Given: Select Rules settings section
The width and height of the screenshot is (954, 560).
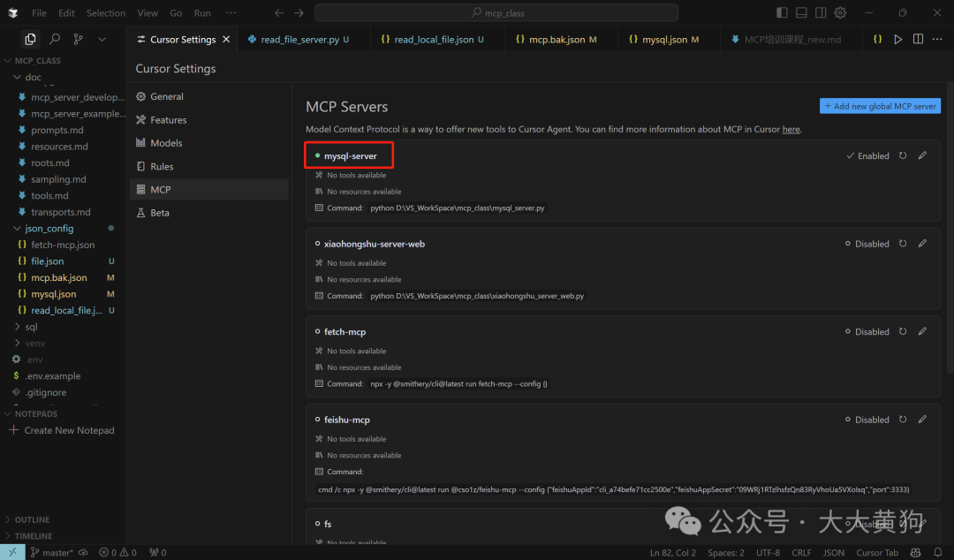Looking at the screenshot, I should (208, 166).
